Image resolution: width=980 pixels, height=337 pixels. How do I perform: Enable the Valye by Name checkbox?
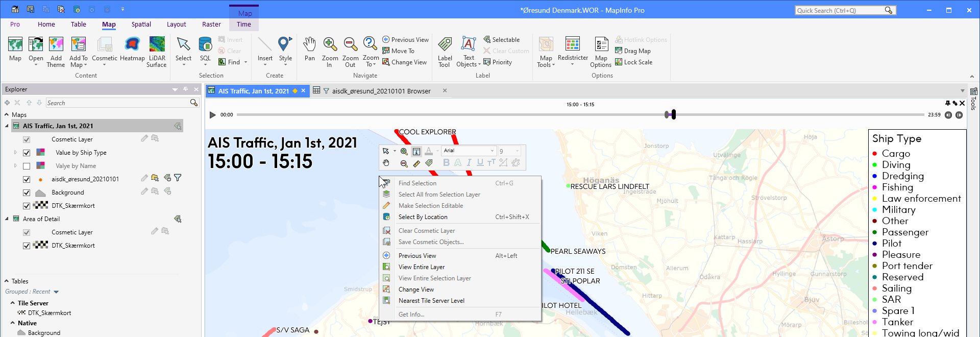tap(27, 166)
